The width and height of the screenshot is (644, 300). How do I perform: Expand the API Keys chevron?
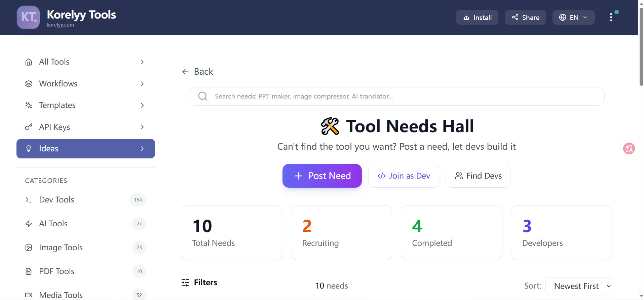[x=142, y=127]
